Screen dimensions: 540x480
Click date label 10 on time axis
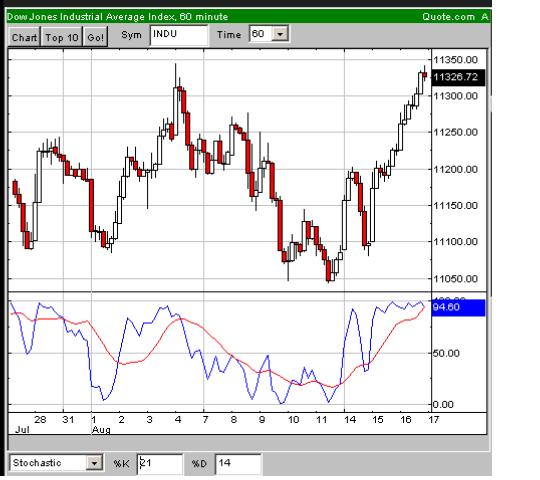tap(293, 420)
